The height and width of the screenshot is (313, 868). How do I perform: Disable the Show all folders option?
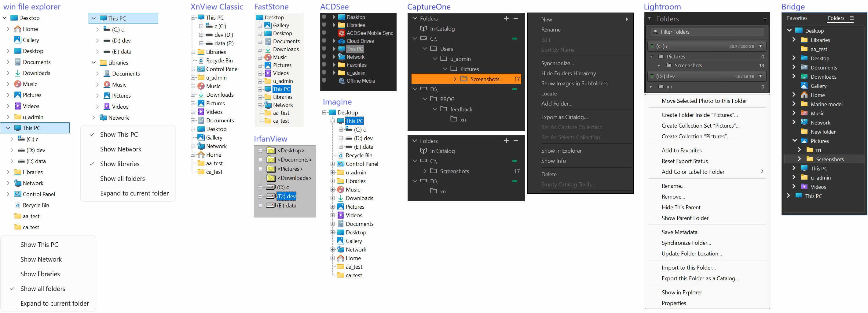click(x=42, y=289)
